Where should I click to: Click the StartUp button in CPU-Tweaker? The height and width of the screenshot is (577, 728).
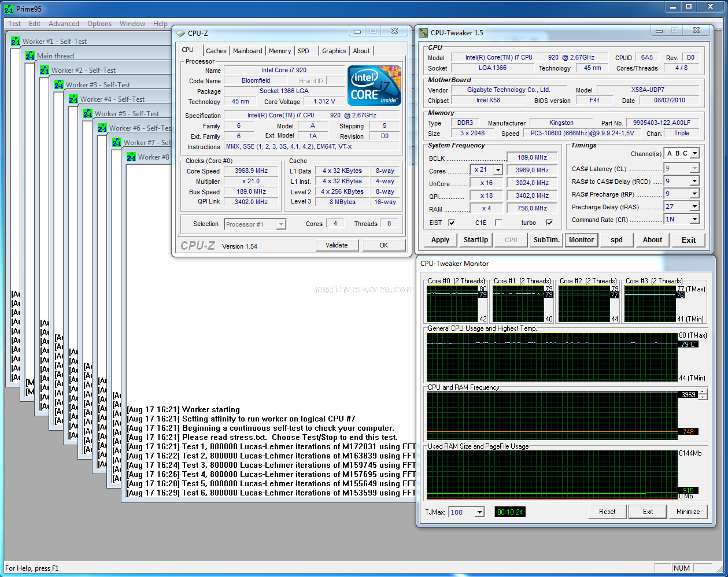[x=476, y=240]
